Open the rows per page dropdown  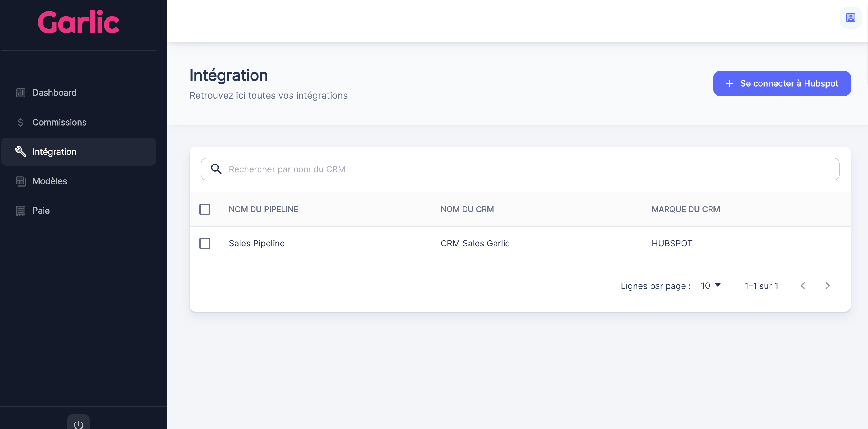[710, 286]
